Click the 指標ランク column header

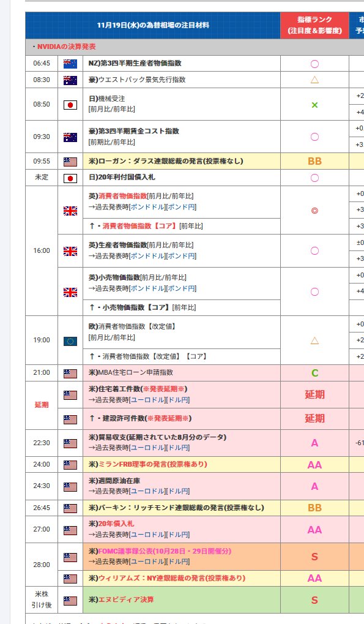[x=314, y=25]
